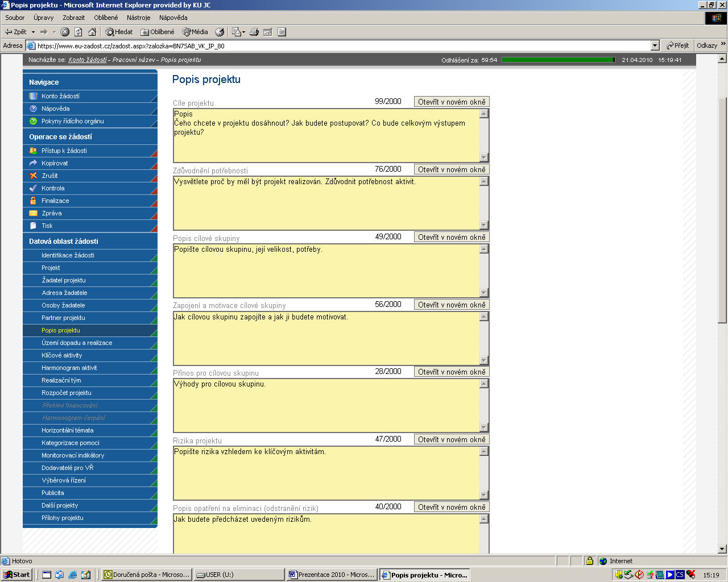Screen dimensions: 728x582
Task: Open the Zobrazit menu
Action: [x=74, y=18]
